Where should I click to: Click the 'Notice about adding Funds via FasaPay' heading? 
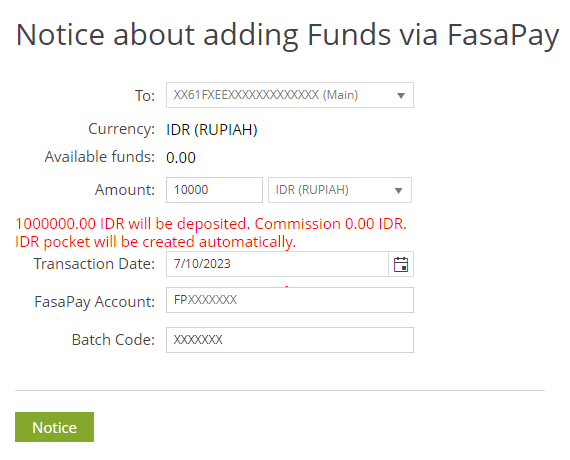(x=287, y=35)
